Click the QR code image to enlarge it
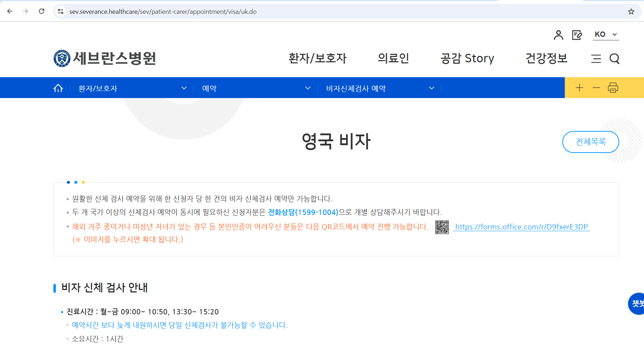This screenshot has width=644, height=348. pos(442,227)
